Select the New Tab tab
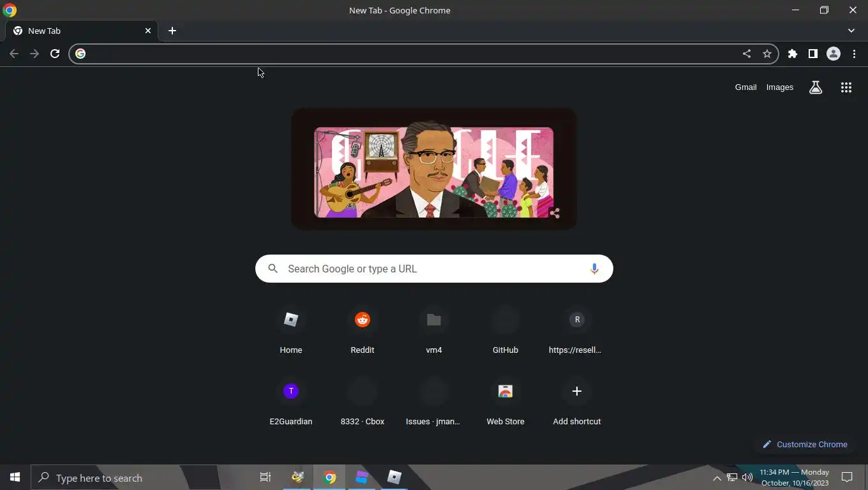Screen dimensions: 868x490 pyautogui.click(x=82, y=31)
